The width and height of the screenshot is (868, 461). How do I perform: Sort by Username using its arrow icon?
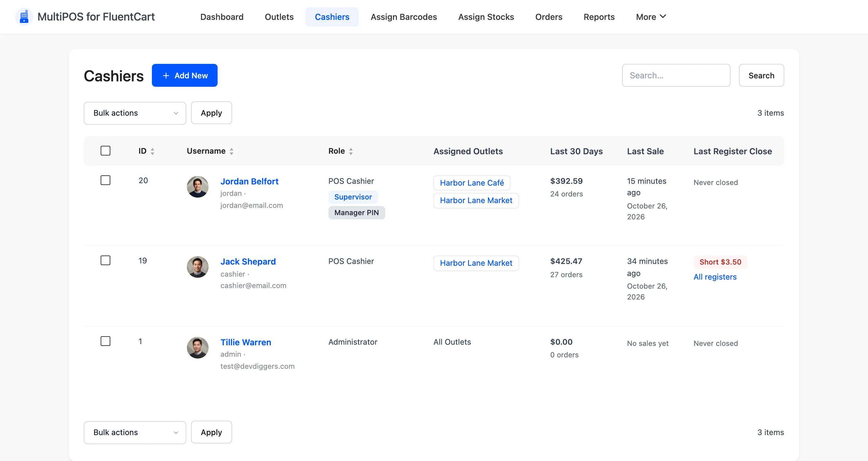231,151
